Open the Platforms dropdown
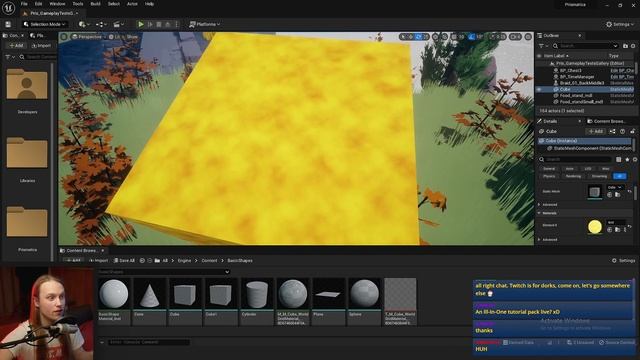Viewport: 640px width, 360px height. (204, 24)
